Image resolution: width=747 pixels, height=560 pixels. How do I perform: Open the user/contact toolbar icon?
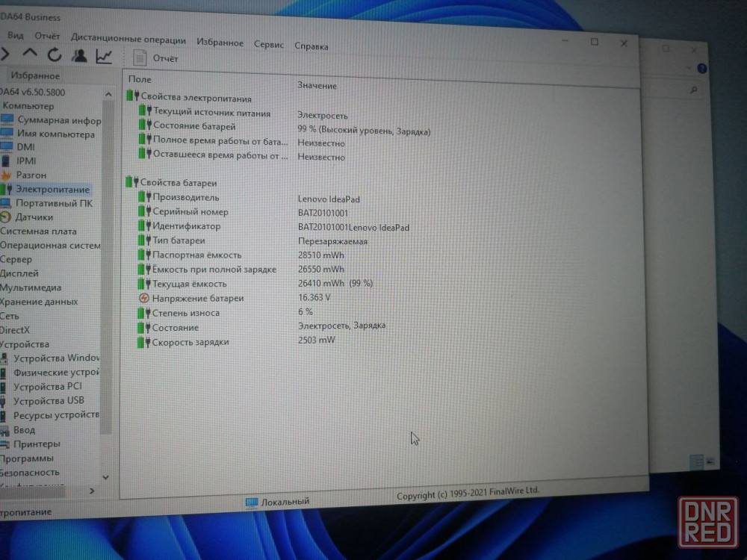(x=79, y=55)
